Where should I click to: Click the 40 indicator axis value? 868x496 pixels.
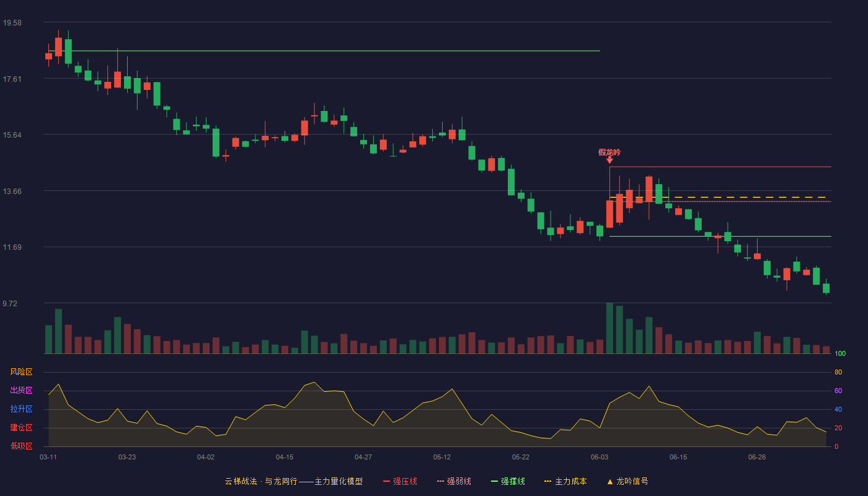pos(838,409)
